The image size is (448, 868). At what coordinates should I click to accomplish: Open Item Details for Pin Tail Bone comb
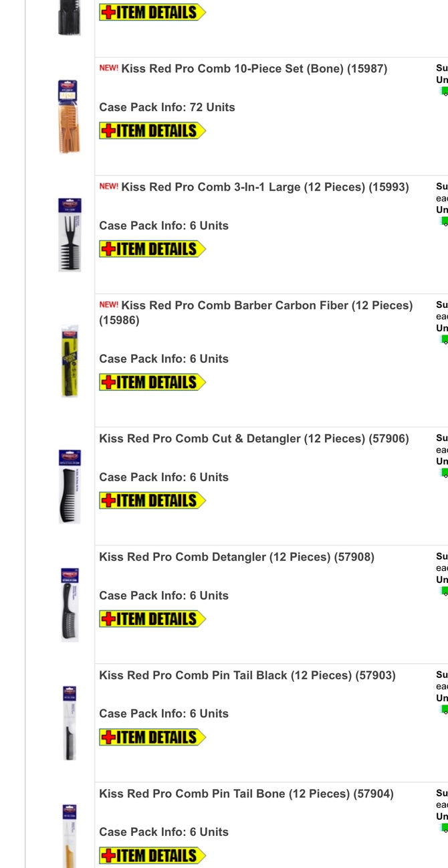click(x=152, y=855)
